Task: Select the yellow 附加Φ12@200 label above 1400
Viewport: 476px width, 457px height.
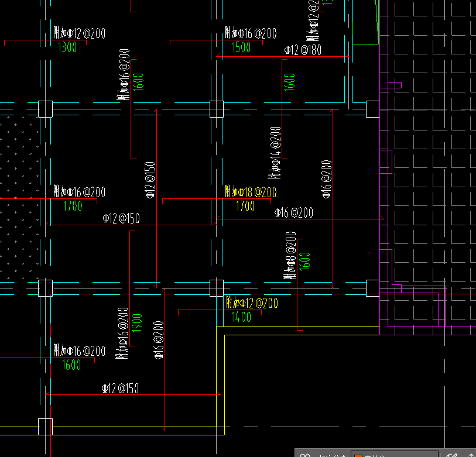Action: (252, 303)
